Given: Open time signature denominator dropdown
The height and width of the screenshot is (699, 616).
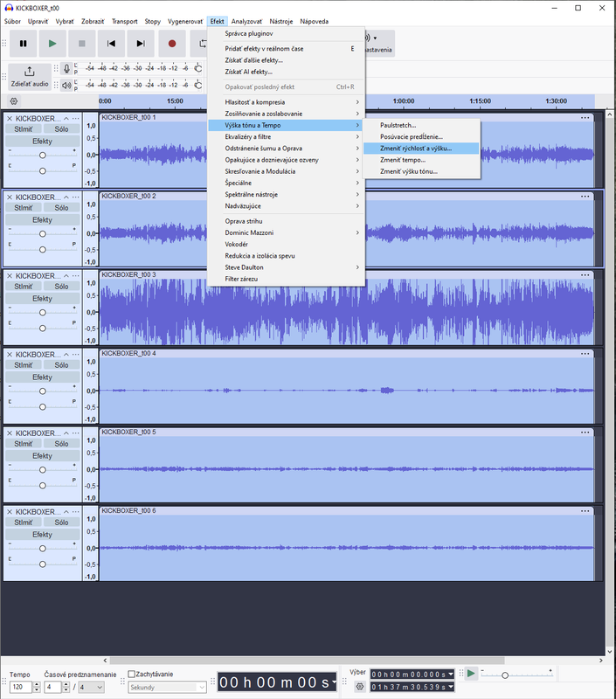Looking at the screenshot, I should click(x=92, y=688).
